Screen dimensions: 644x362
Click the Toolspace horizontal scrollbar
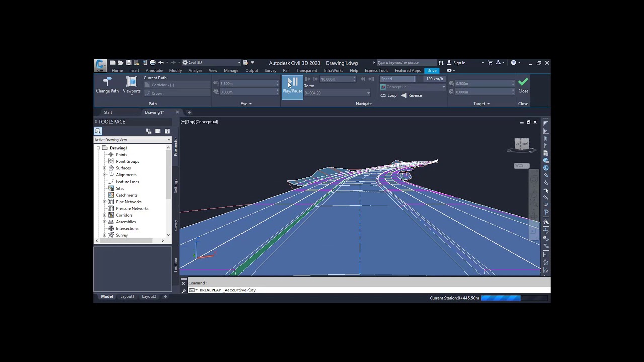tap(126, 241)
